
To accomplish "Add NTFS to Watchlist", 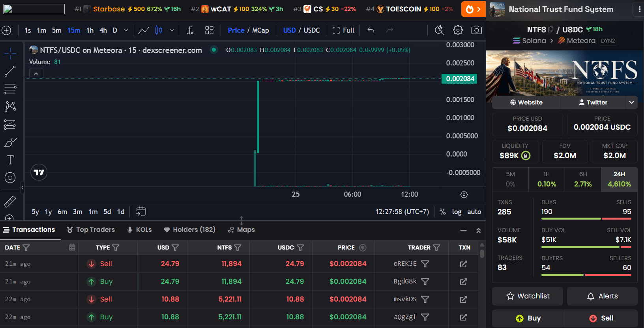I will (528, 296).
